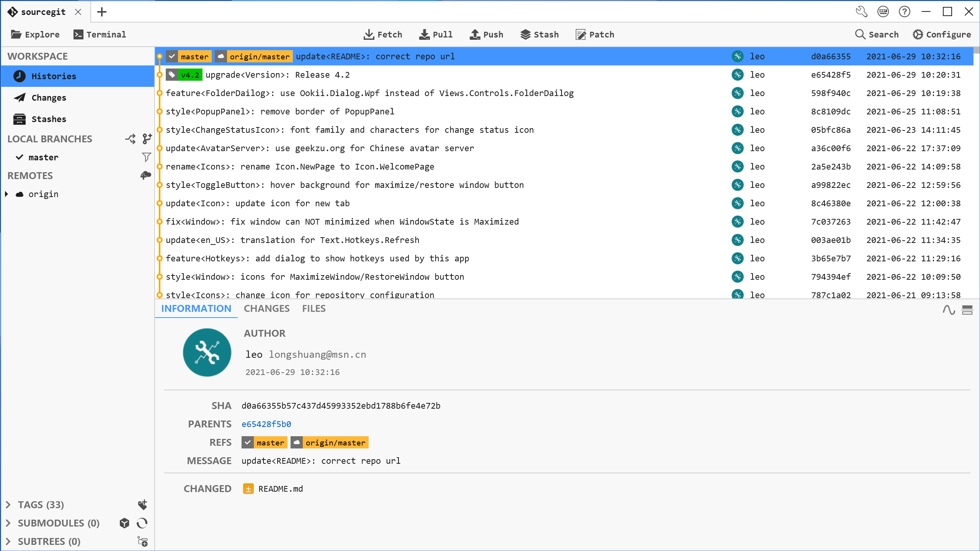Expand the TAGS (33) section
The width and height of the screenshot is (980, 551).
click(x=8, y=505)
